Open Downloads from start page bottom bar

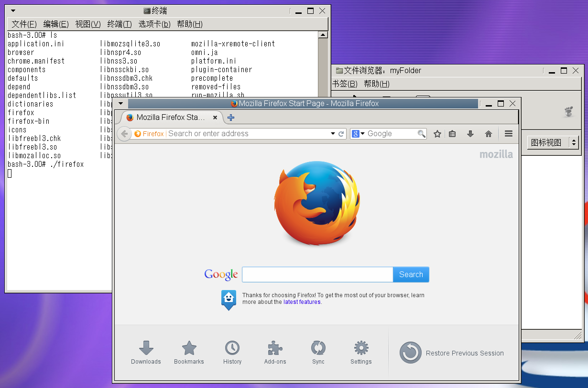146,353
